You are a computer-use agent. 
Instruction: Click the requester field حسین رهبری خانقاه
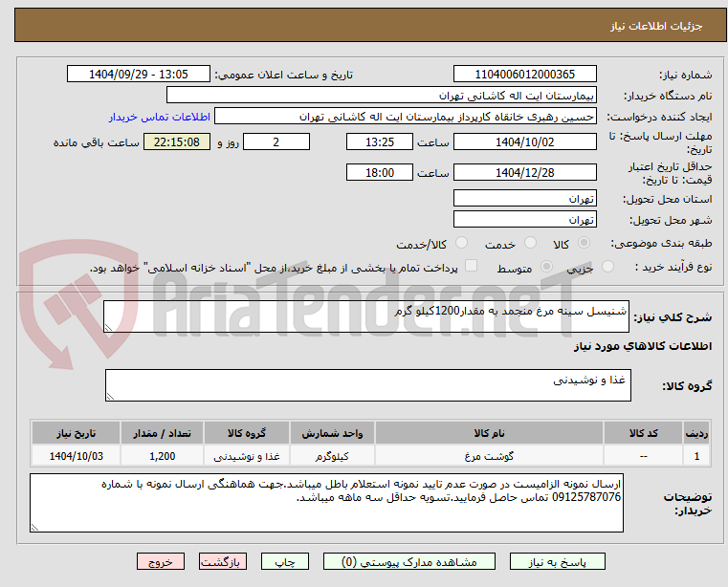coord(406,117)
